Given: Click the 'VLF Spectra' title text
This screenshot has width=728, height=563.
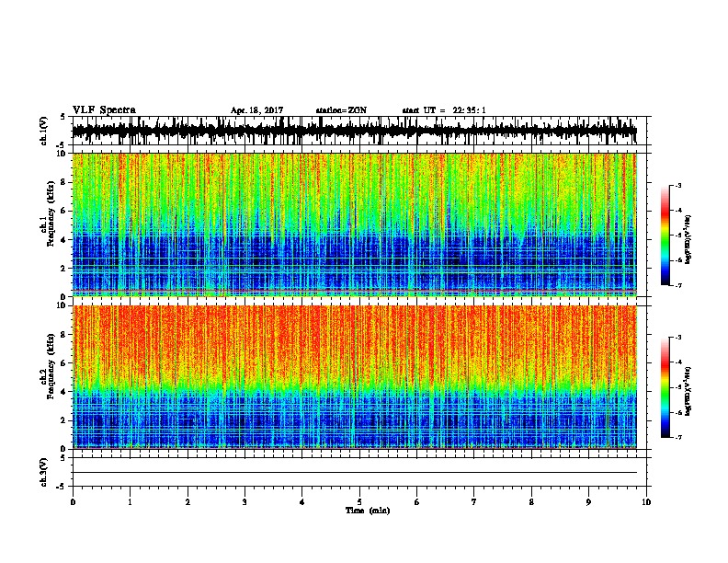Looking at the screenshot, I should (104, 110).
